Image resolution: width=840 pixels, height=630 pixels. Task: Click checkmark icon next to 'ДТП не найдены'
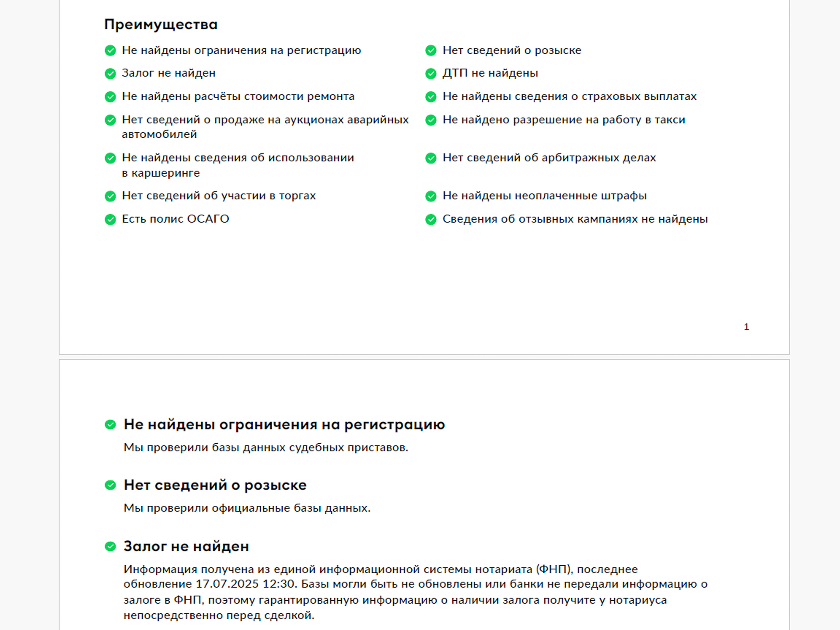point(431,73)
